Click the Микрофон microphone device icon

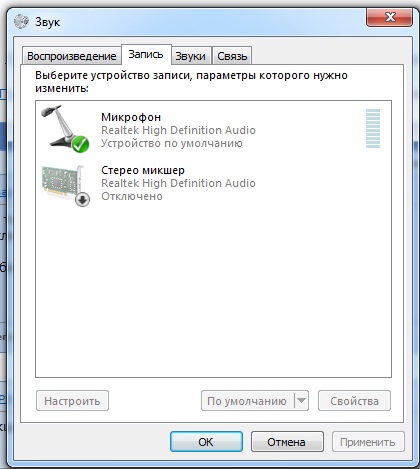65,129
